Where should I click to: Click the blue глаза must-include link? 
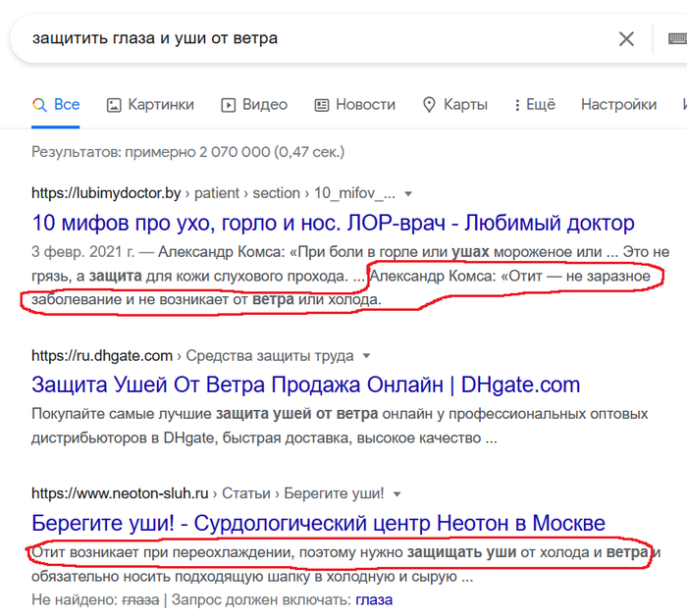[x=374, y=599]
